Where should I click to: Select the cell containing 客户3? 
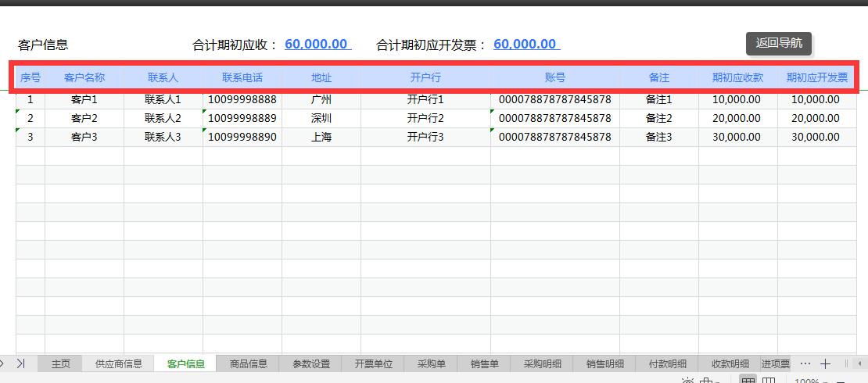(x=84, y=138)
